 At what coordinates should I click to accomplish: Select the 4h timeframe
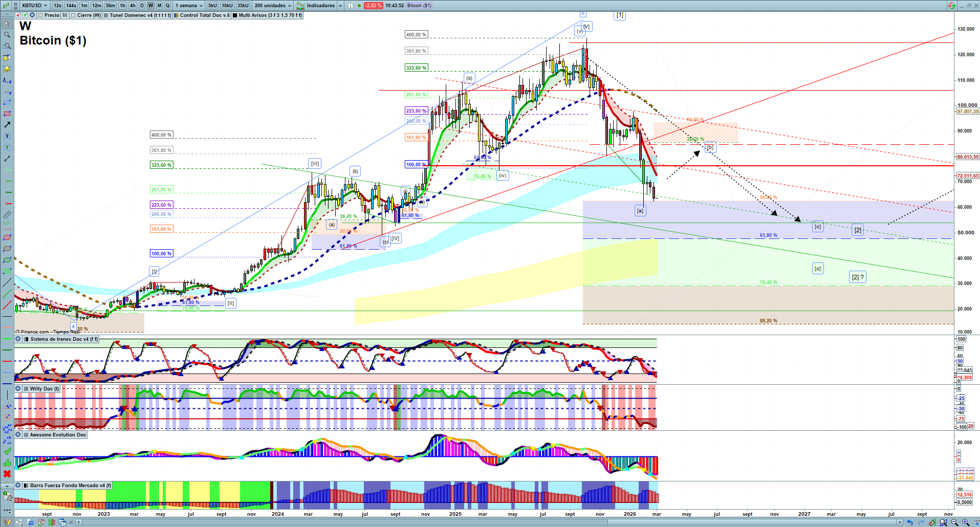(x=133, y=6)
